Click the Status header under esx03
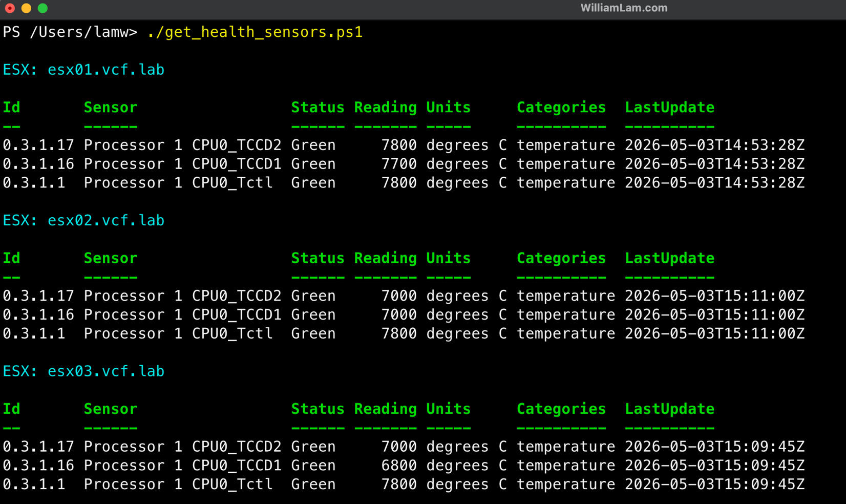The width and height of the screenshot is (846, 504). 318,409
